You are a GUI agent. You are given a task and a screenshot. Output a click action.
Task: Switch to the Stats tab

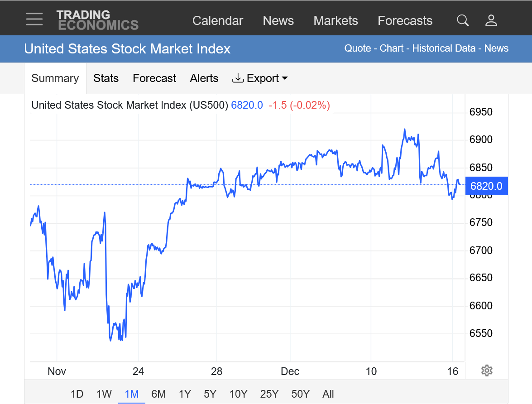[106, 78]
